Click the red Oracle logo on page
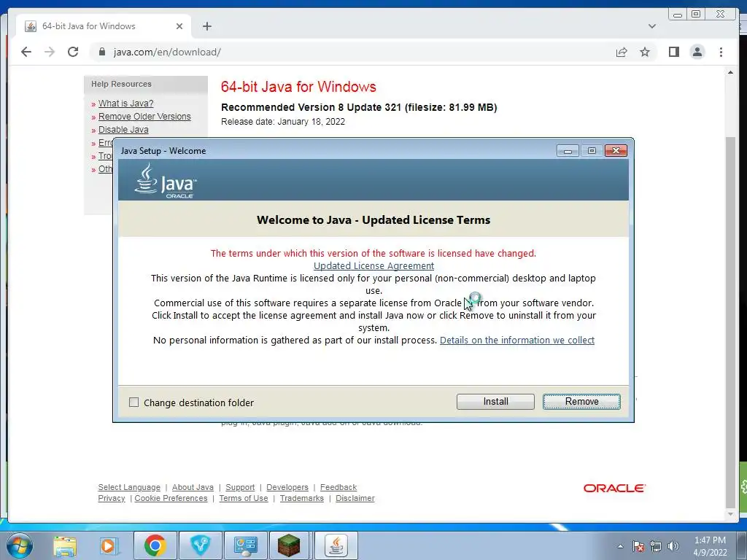The width and height of the screenshot is (747, 560). coord(614,488)
